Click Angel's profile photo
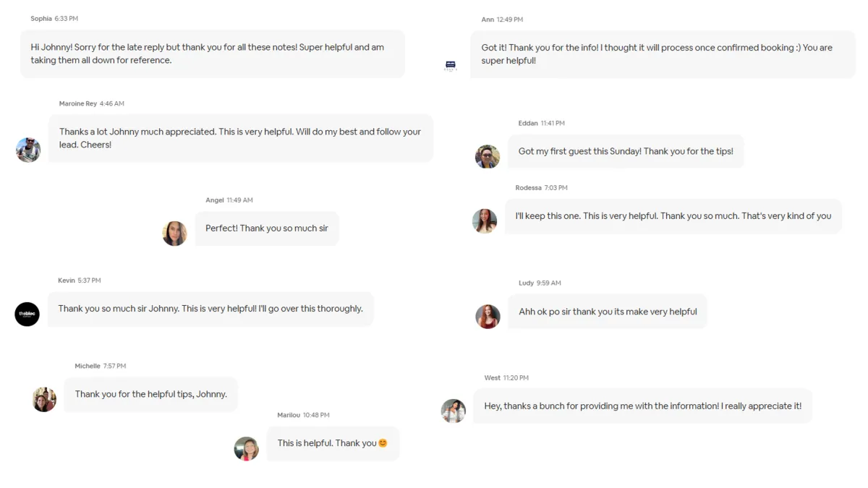Screen dimensions: 868x488 coord(174,233)
